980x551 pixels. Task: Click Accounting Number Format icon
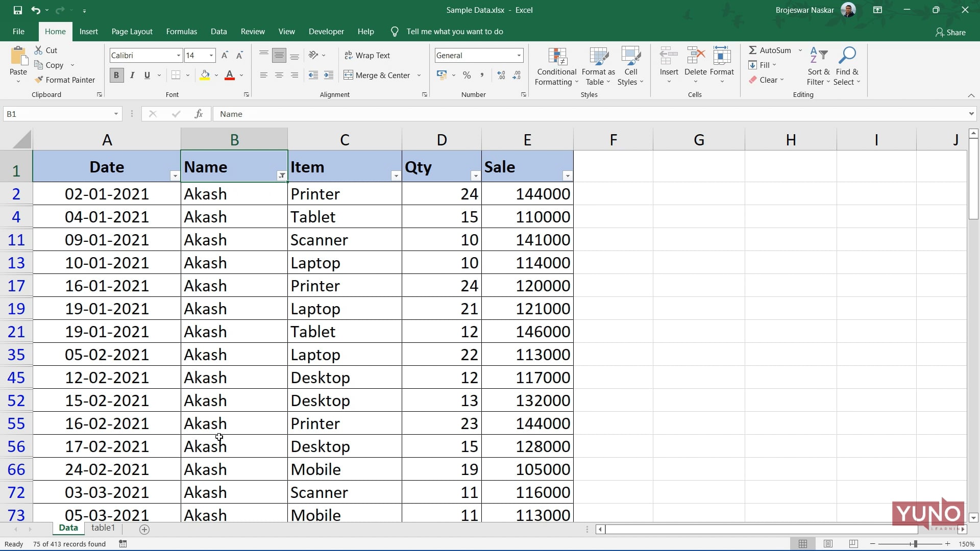[x=442, y=75]
